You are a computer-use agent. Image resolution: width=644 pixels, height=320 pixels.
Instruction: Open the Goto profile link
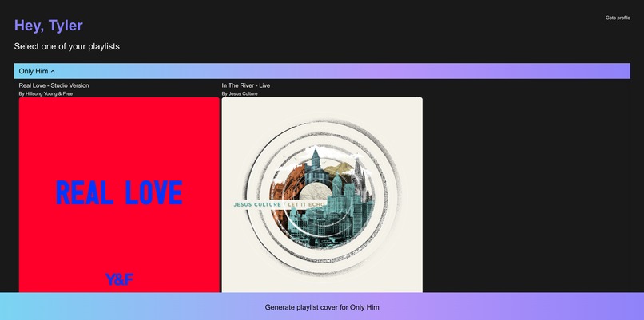tap(618, 18)
